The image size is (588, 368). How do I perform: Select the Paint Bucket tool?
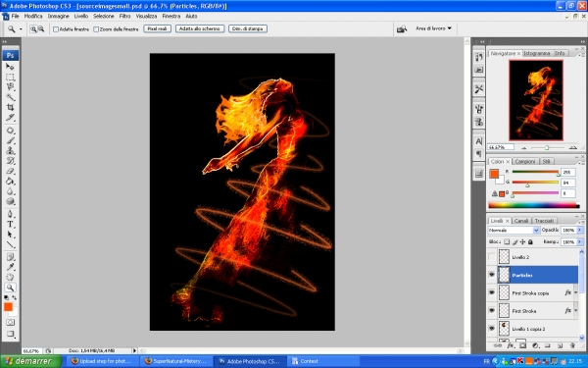tap(10, 182)
